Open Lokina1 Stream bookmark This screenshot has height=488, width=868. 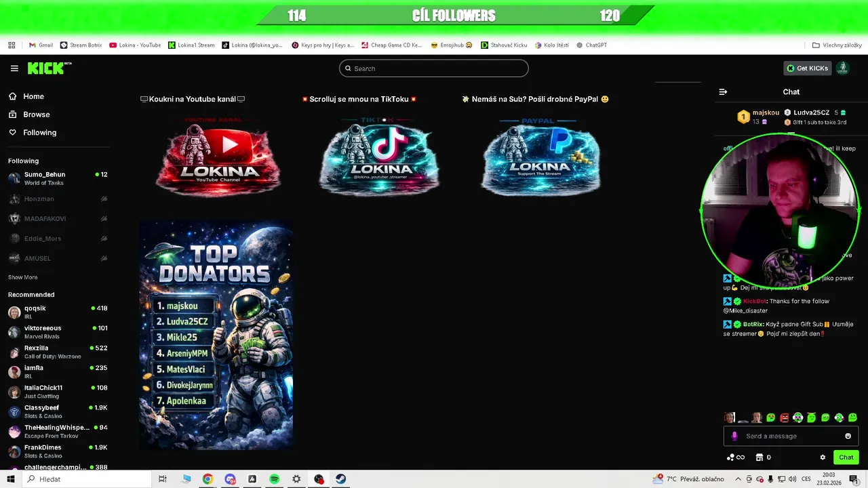click(x=191, y=45)
